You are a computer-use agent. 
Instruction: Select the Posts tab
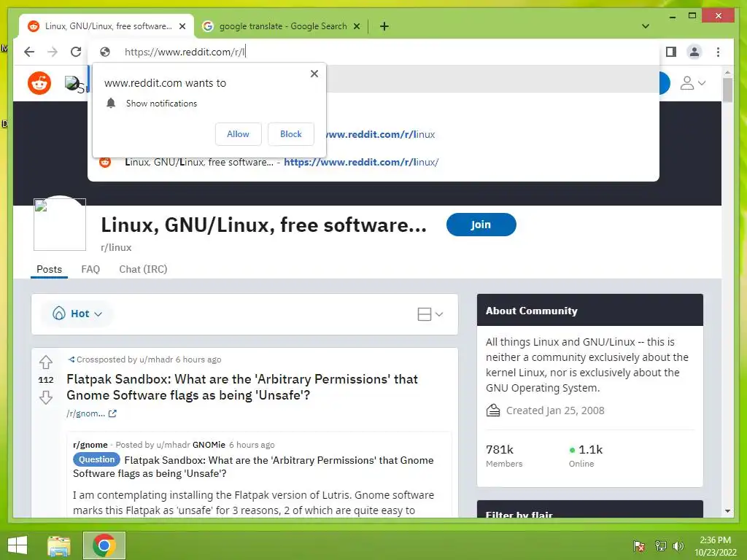click(x=49, y=269)
